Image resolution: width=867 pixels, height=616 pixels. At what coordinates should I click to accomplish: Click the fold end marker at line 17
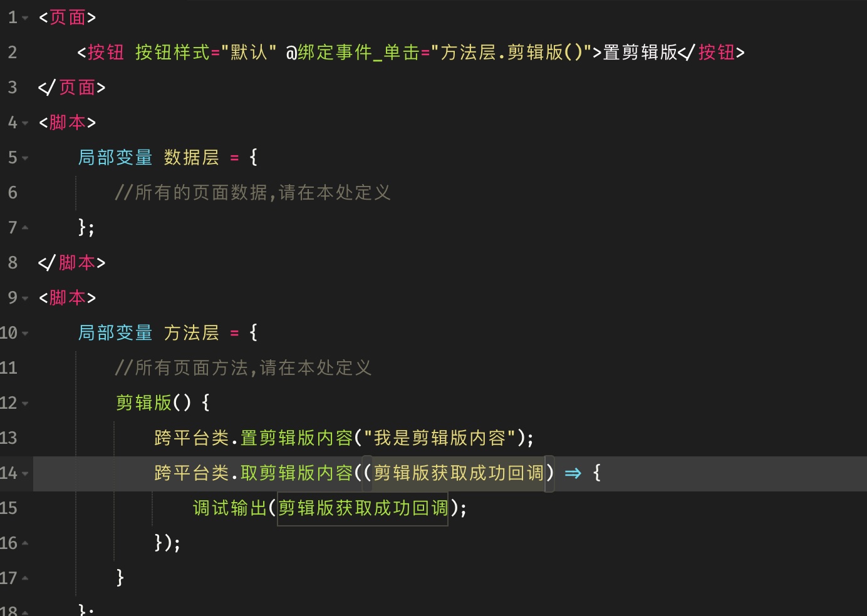(25, 578)
